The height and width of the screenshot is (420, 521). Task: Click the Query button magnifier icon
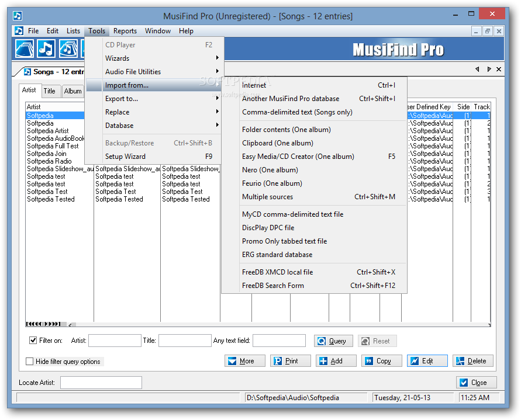point(322,341)
